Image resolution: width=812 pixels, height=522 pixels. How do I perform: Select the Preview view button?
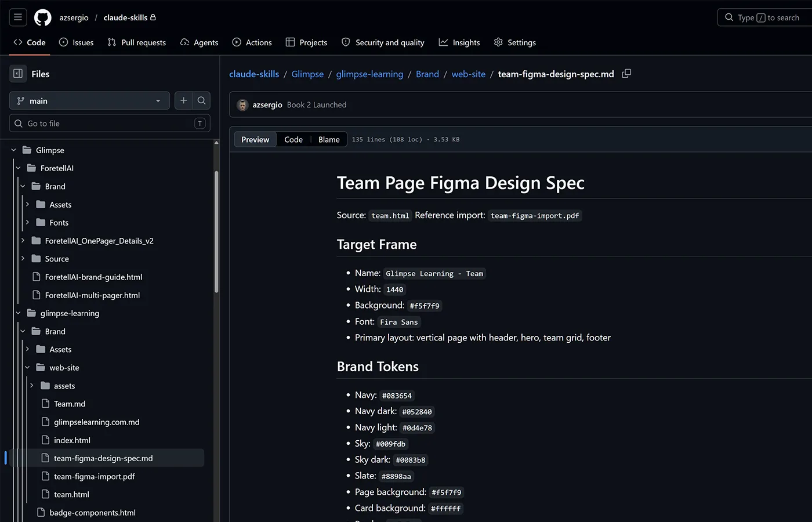pyautogui.click(x=255, y=139)
